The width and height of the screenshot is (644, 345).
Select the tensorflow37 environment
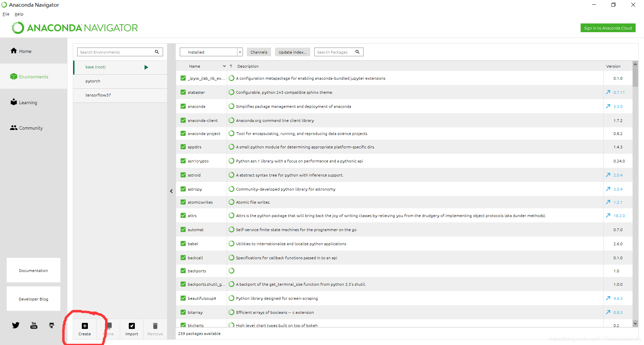click(x=120, y=95)
